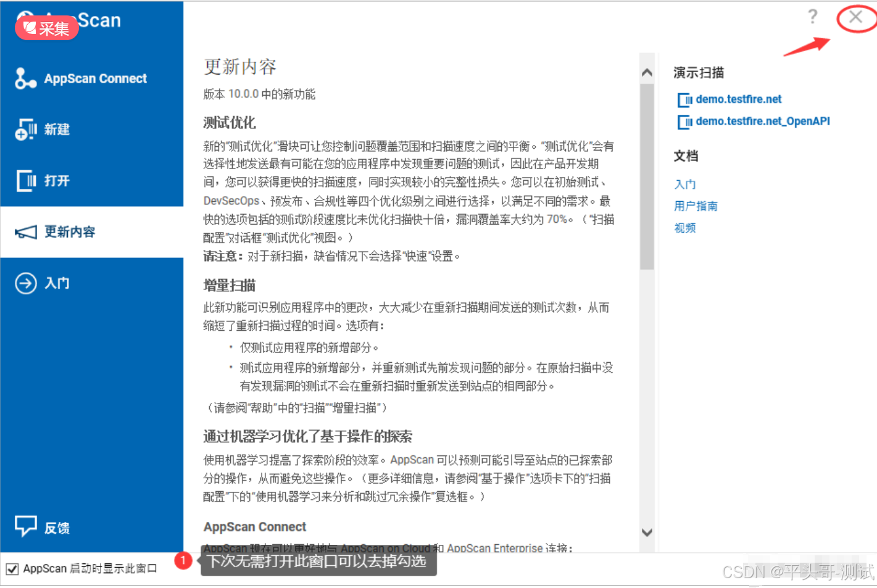Click the 打开 (Open) icon in sidebar
Viewport: 877px width, 588px height.
(25, 181)
